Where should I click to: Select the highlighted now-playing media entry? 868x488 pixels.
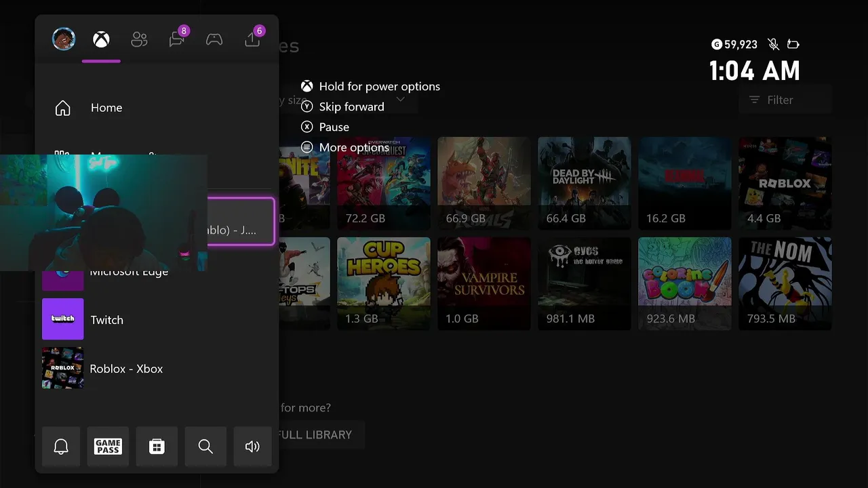tap(241, 222)
